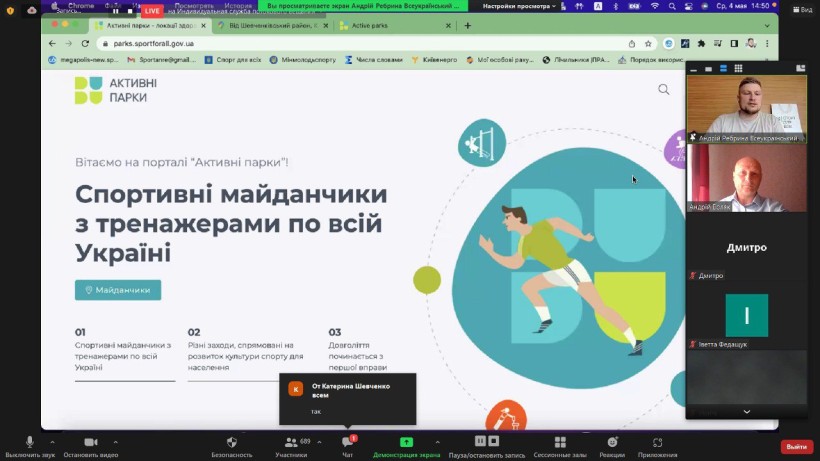Go forward in the browser
The width and height of the screenshot is (820, 461).
click(x=69, y=43)
